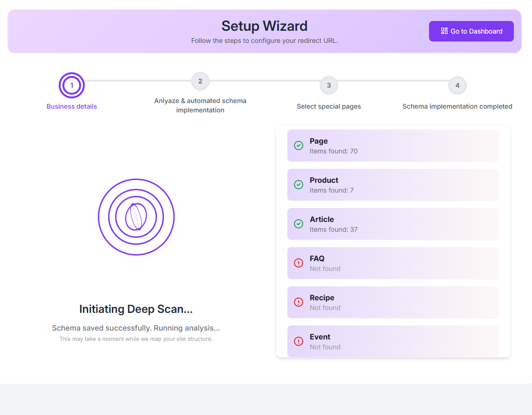Open the Select special pages step label
This screenshot has width=532, height=415.
[x=329, y=106]
